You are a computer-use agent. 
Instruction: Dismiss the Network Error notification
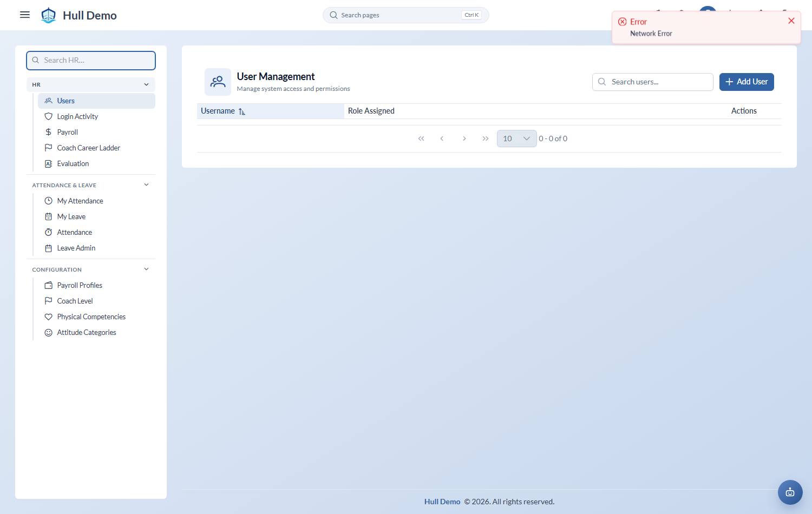(x=791, y=21)
